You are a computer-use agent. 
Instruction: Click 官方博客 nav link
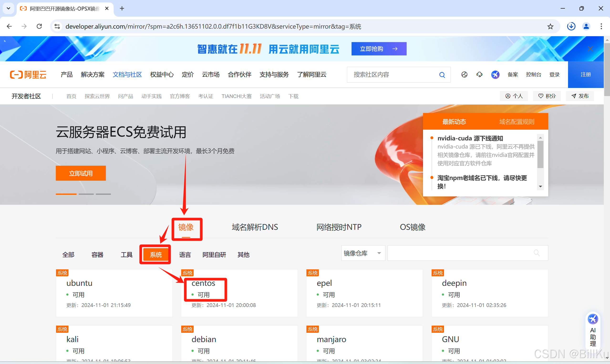(x=180, y=96)
